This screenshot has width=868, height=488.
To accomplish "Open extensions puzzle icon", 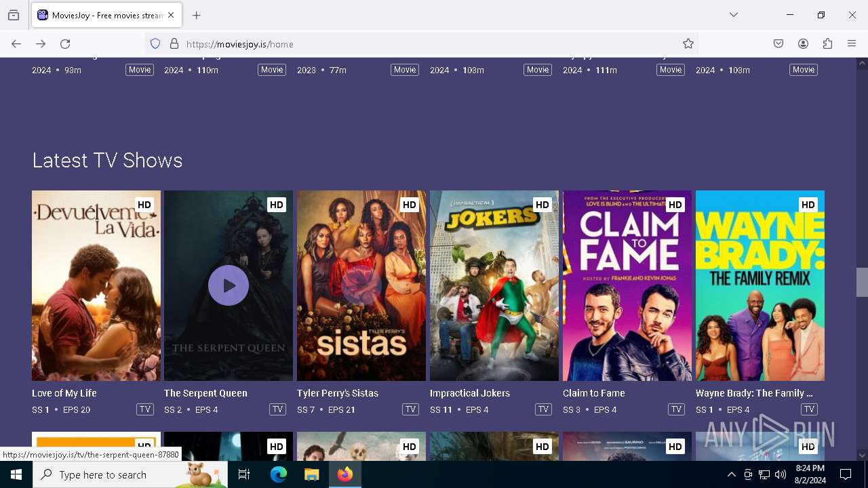I will coord(827,44).
